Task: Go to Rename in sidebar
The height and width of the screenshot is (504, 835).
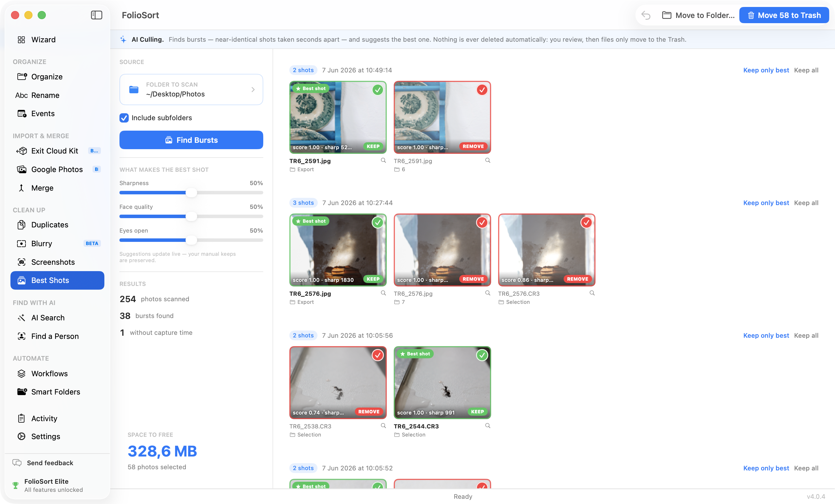Action: tap(57, 95)
